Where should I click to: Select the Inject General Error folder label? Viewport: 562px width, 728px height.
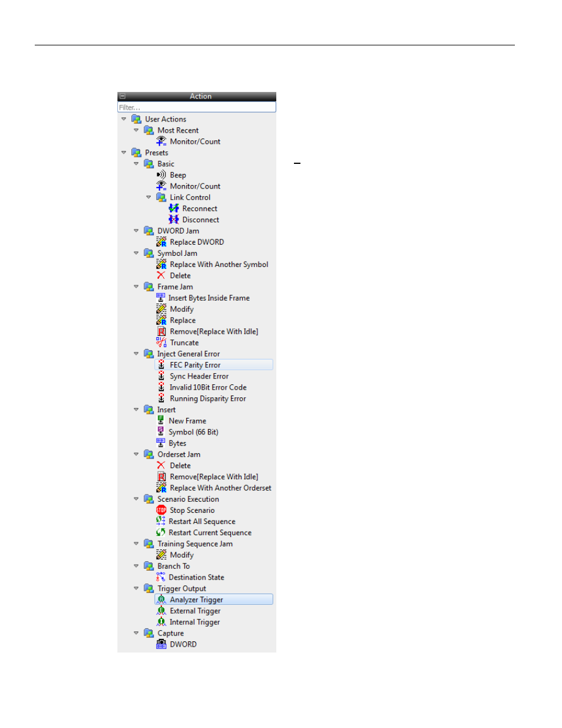pos(189,354)
